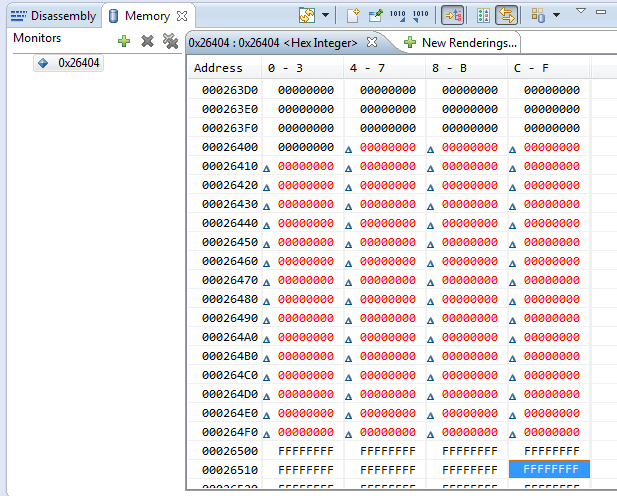The image size is (617, 496).
Task: Open the New Renderings tab
Action: point(461,43)
